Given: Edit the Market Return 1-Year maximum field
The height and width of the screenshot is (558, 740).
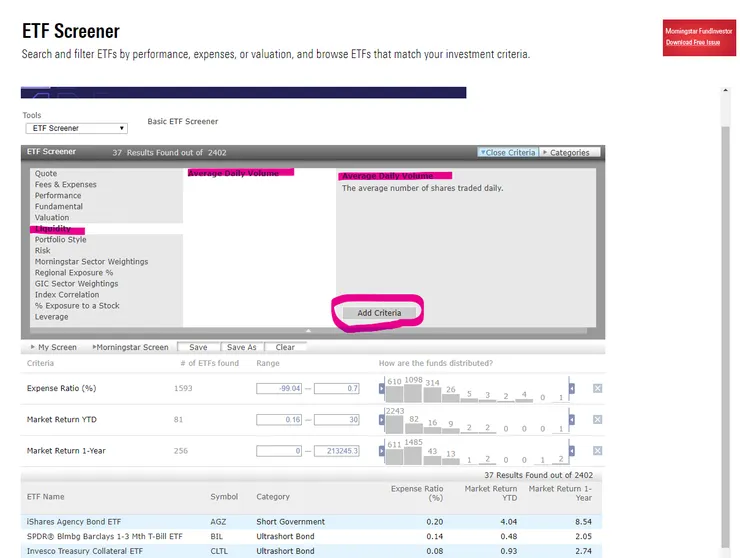Looking at the screenshot, I should (x=336, y=451).
